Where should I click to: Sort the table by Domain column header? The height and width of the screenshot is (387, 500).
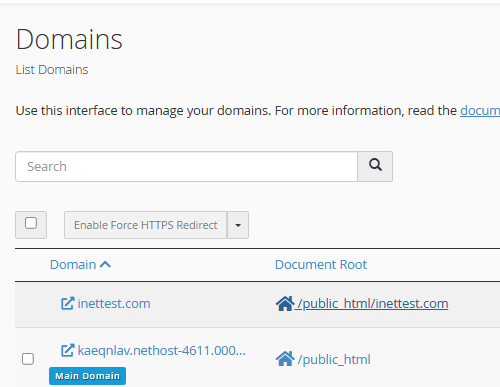[73, 264]
